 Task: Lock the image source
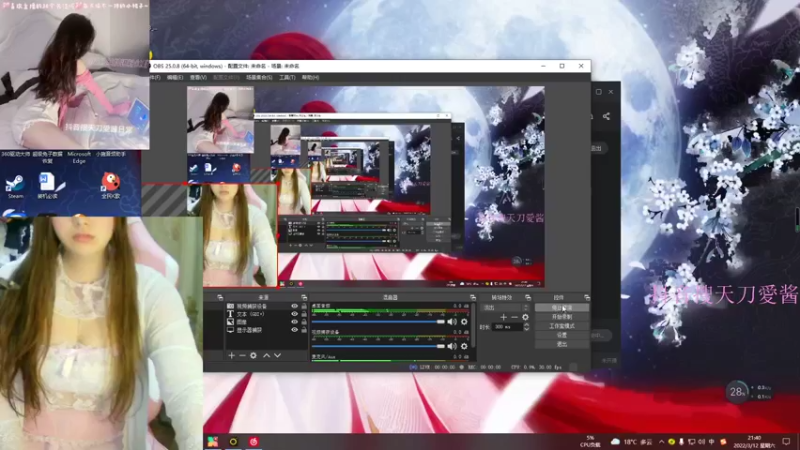(x=304, y=322)
